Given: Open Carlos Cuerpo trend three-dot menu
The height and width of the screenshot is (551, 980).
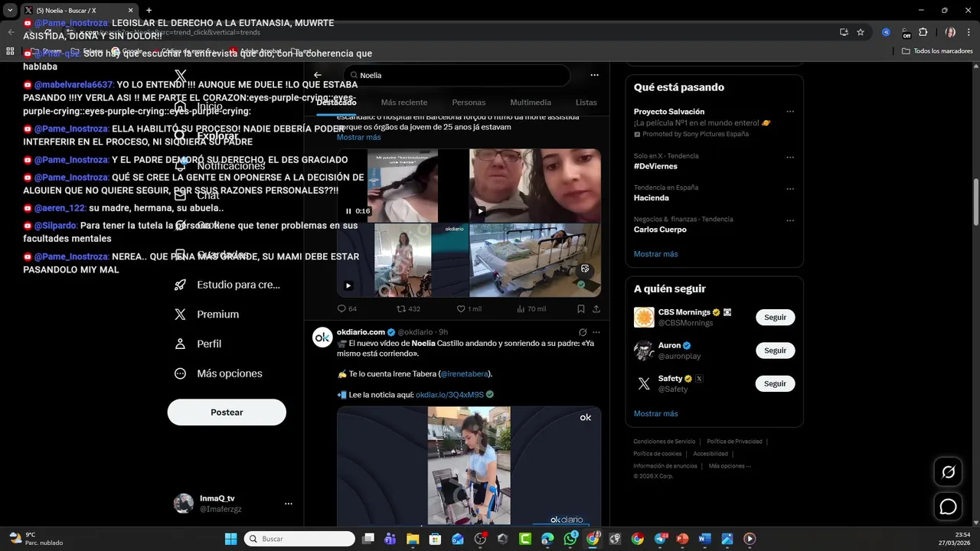Looking at the screenshot, I should pos(790,220).
